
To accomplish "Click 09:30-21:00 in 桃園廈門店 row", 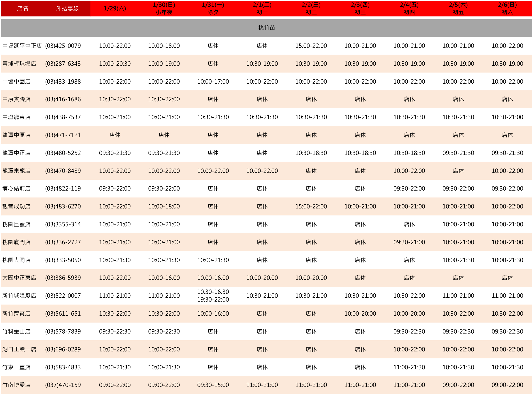I will coord(409,242).
